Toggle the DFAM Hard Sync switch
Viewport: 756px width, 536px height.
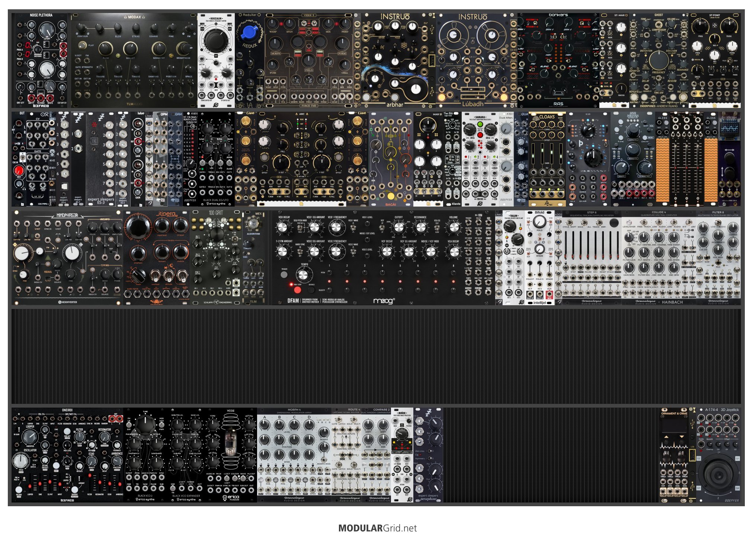pos(300,251)
